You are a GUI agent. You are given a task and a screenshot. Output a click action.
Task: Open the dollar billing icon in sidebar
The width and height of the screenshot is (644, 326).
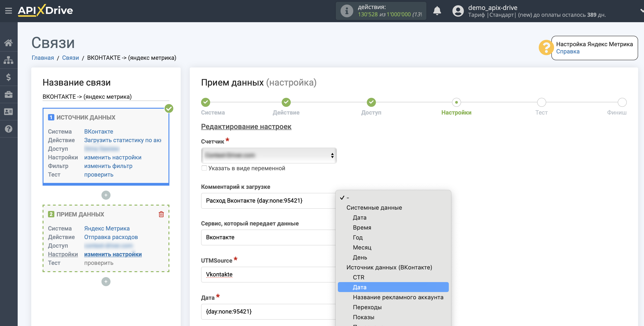pyautogui.click(x=9, y=77)
